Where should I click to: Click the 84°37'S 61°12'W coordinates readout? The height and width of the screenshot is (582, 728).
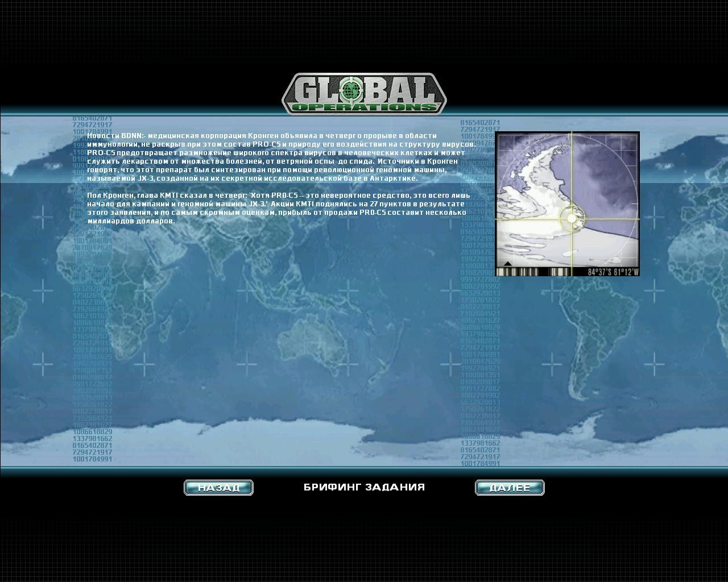pyautogui.click(x=613, y=272)
